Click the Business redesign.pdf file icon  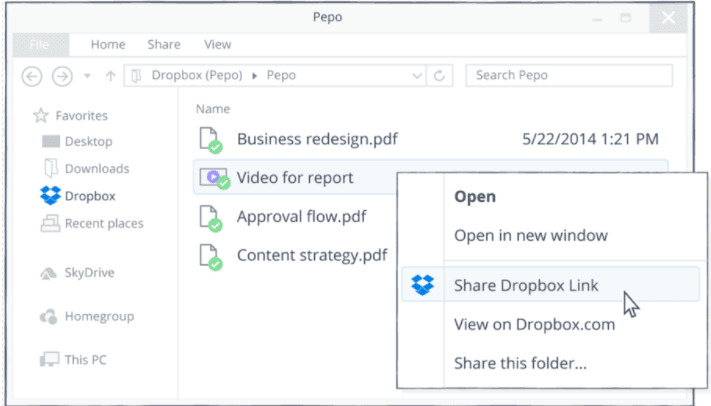pyautogui.click(x=209, y=140)
